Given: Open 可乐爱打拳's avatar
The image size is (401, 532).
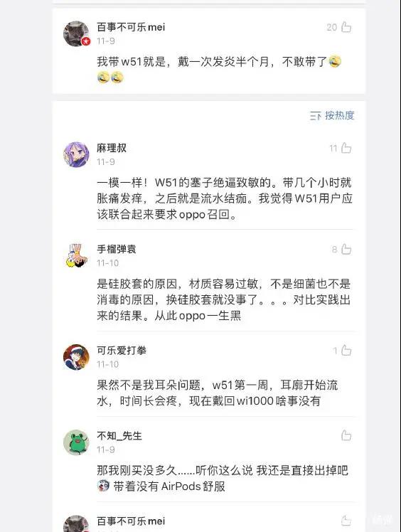Looking at the screenshot, I should (76, 357).
